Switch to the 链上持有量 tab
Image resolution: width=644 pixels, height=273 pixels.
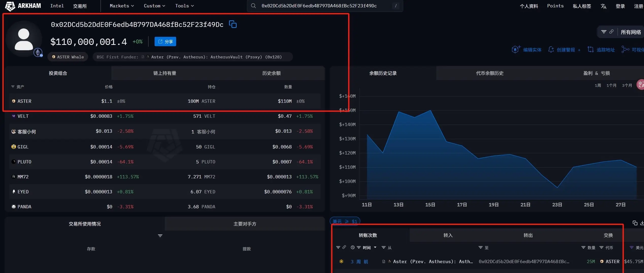tap(165, 73)
